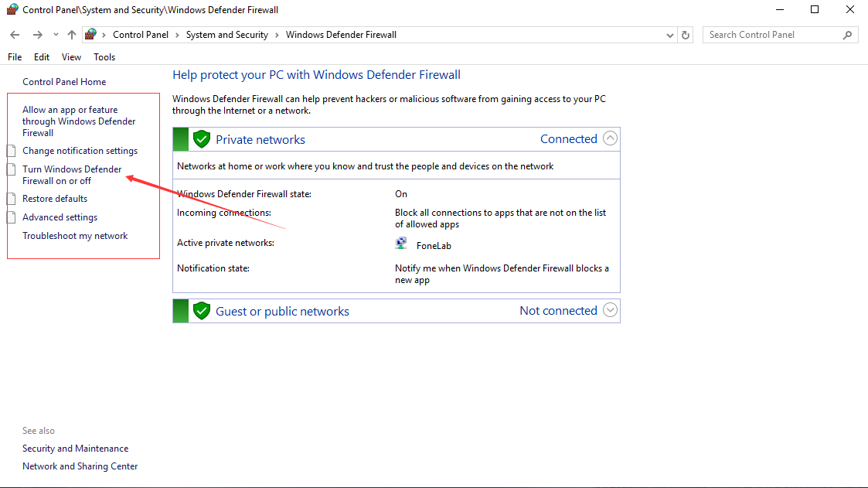Click Guest or public networks heading

click(282, 312)
